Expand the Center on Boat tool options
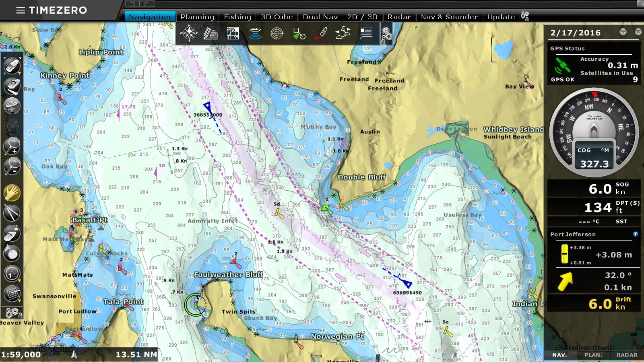This screenshot has width=644, height=362. click(x=12, y=66)
